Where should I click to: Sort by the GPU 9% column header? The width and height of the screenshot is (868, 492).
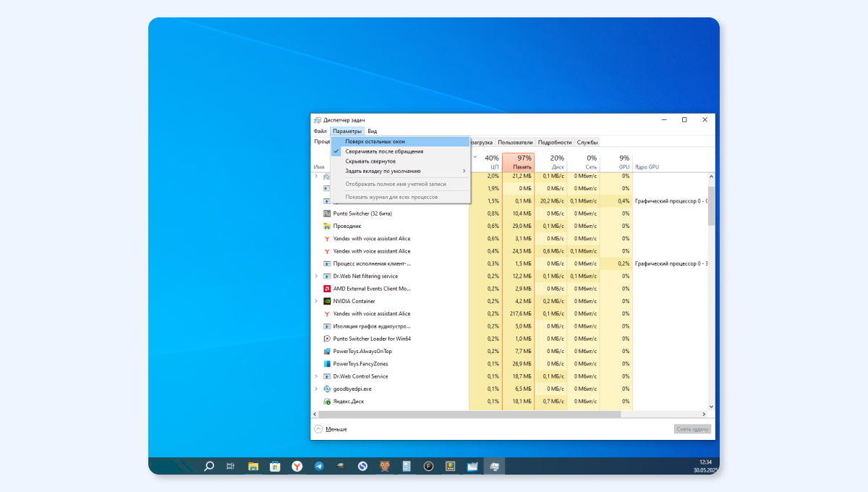click(x=616, y=162)
